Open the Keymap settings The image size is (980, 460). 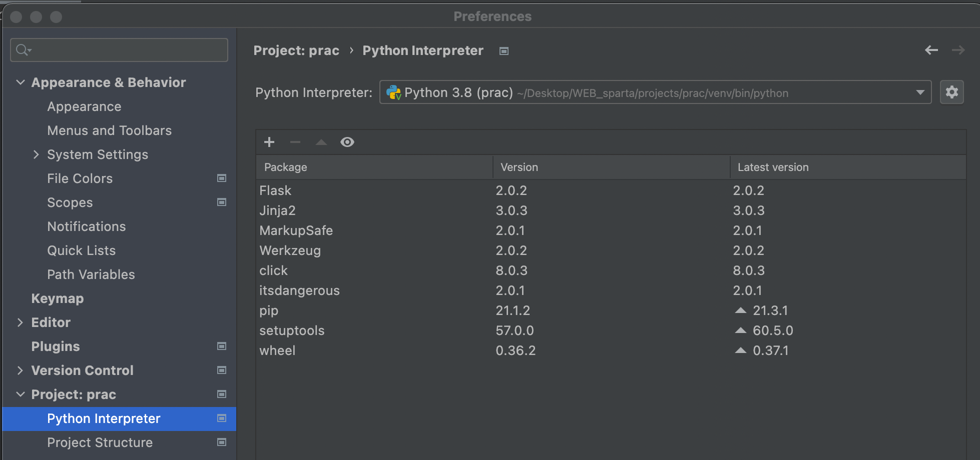(x=57, y=298)
